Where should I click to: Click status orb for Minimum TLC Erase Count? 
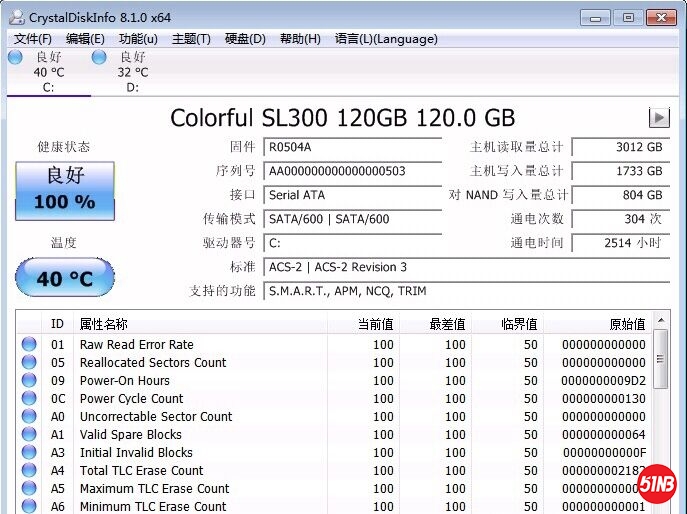[x=29, y=506]
